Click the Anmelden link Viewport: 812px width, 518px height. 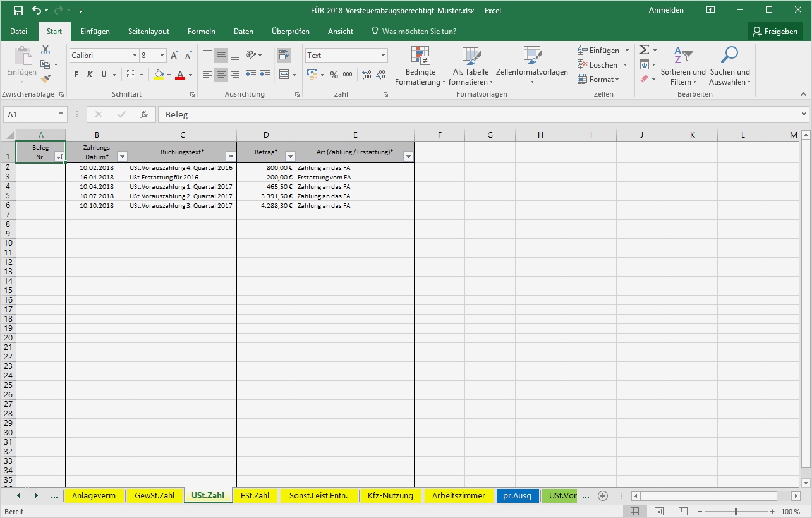tap(665, 10)
